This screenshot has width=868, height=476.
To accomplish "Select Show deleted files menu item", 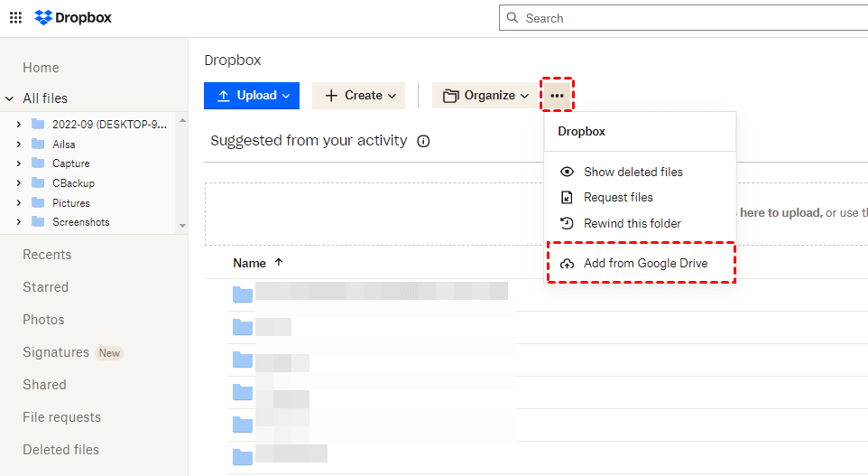I will [x=633, y=172].
